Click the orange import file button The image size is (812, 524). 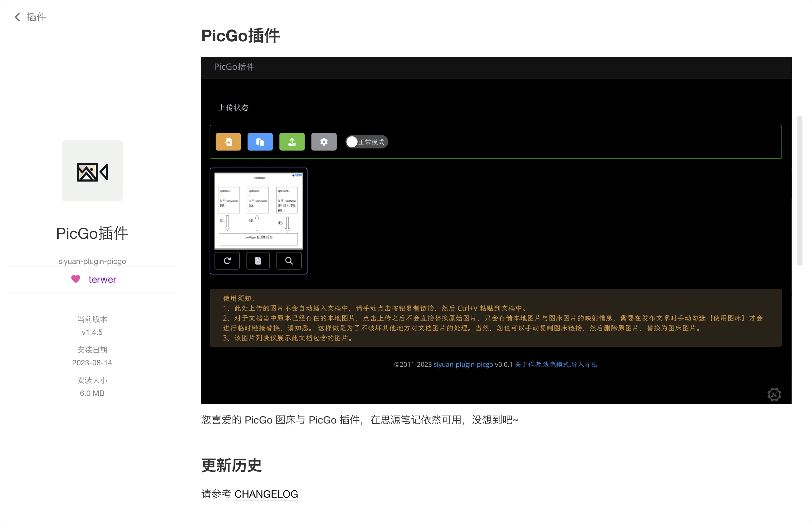tap(228, 141)
